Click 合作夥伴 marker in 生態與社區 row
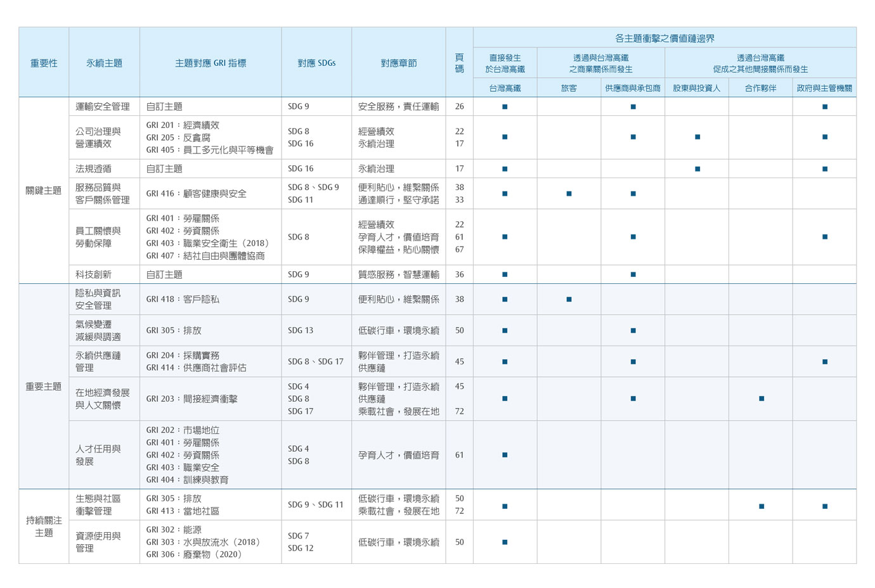875x588 pixels. 762,506
